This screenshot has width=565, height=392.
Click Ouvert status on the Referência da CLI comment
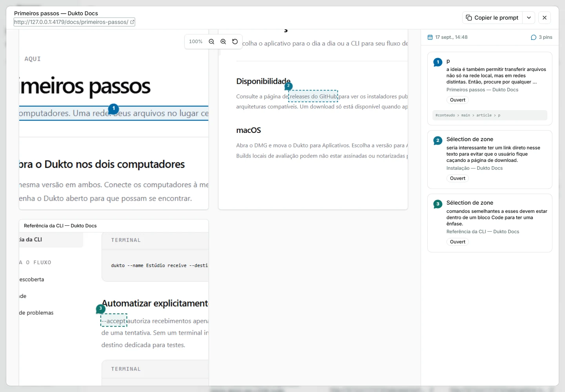(x=457, y=242)
